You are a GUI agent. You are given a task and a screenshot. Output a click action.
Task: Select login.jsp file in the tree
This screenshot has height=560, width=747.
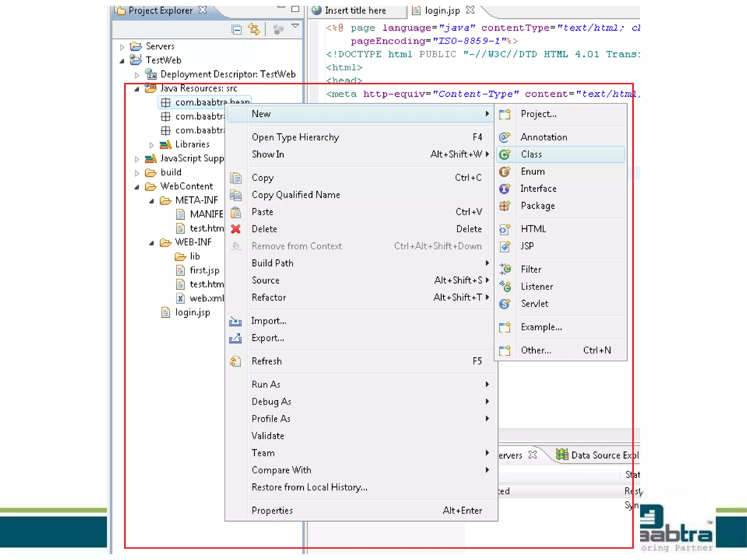point(192,312)
